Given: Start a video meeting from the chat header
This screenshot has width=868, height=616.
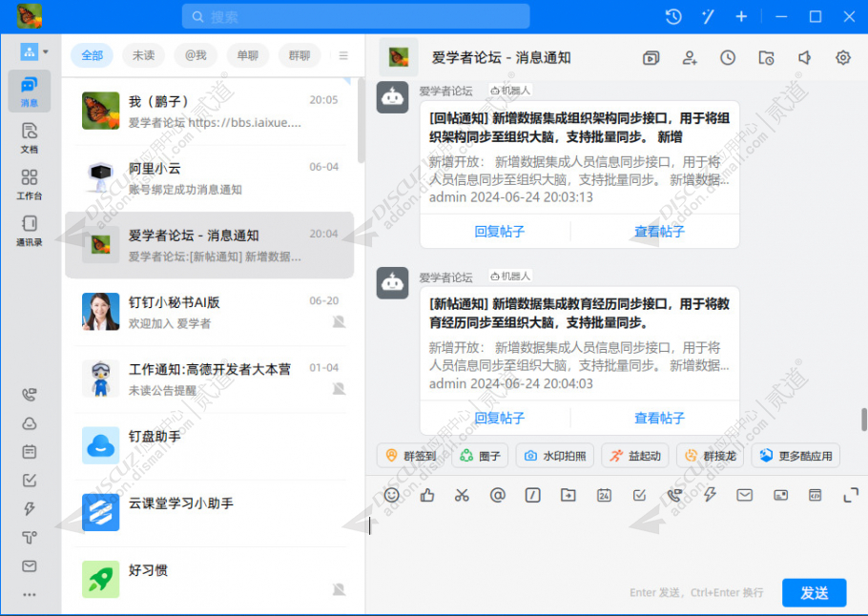Looking at the screenshot, I should tap(651, 57).
